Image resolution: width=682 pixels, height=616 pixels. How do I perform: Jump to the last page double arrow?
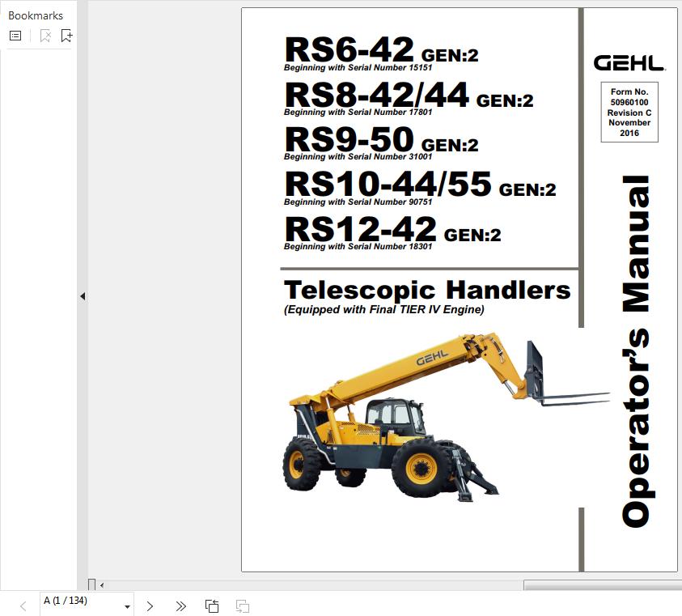[180, 606]
